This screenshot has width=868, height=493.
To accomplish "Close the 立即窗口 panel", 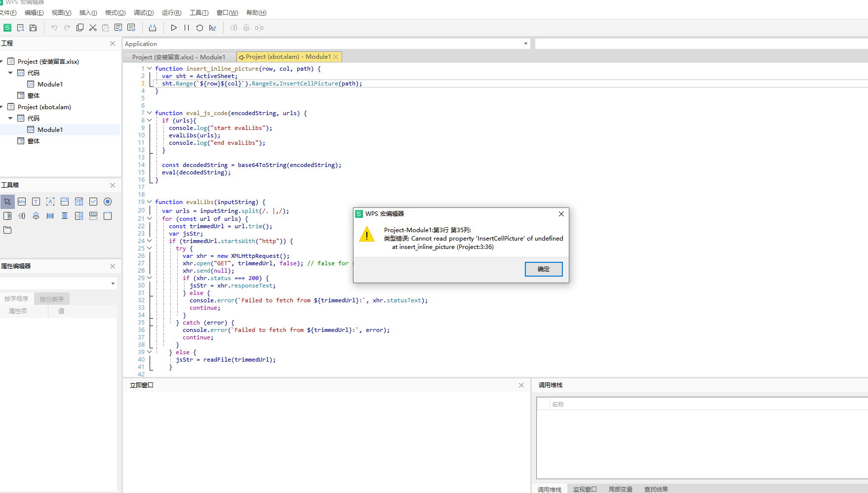I will [x=521, y=385].
